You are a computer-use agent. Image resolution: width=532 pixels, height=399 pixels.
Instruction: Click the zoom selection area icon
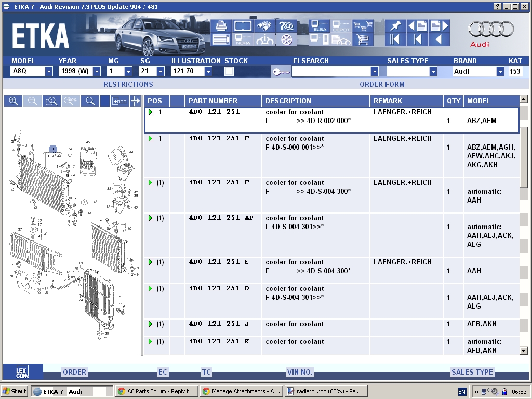51,101
